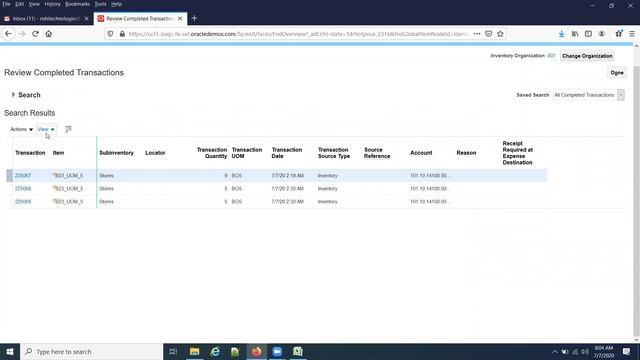Image resolution: width=640 pixels, height=360 pixels.
Task: Bookmark this page with star icon
Action: pyautogui.click(x=500, y=34)
